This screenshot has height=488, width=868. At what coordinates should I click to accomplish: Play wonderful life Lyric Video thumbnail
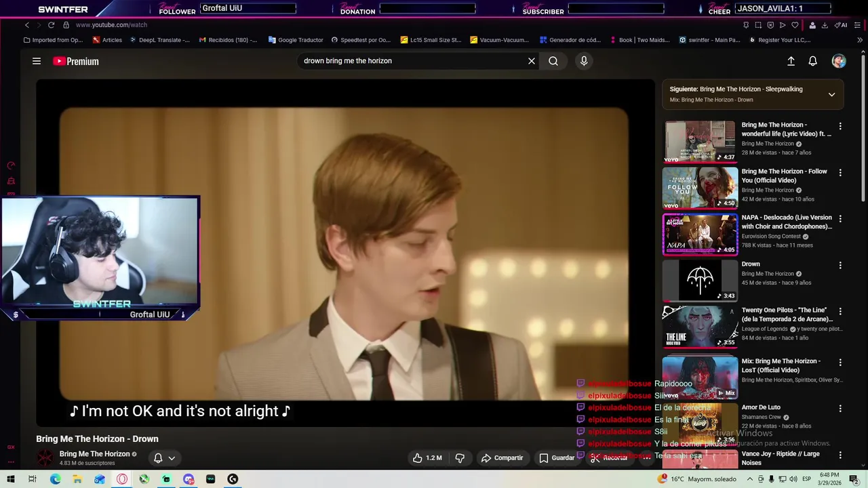point(700,142)
